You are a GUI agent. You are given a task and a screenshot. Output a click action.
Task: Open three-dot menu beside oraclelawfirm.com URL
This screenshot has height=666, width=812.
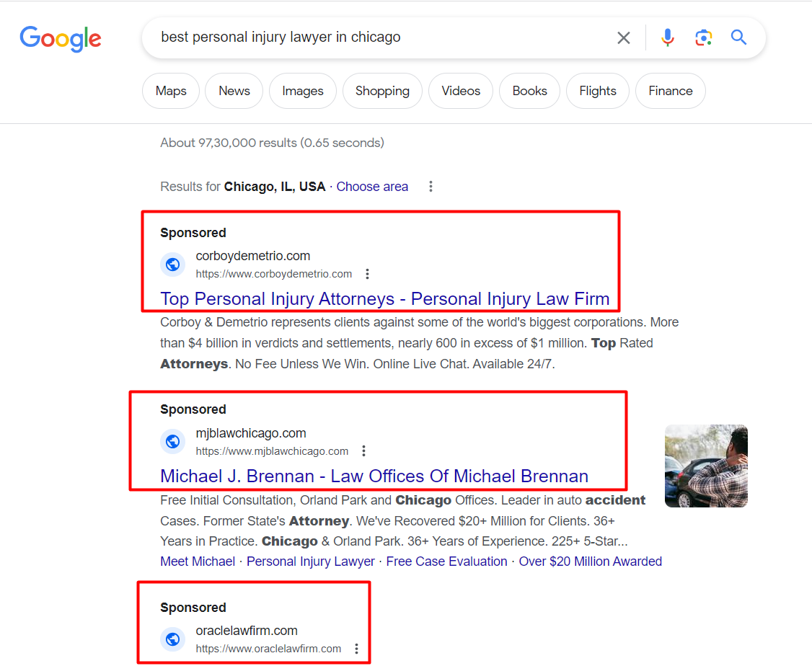click(x=356, y=649)
